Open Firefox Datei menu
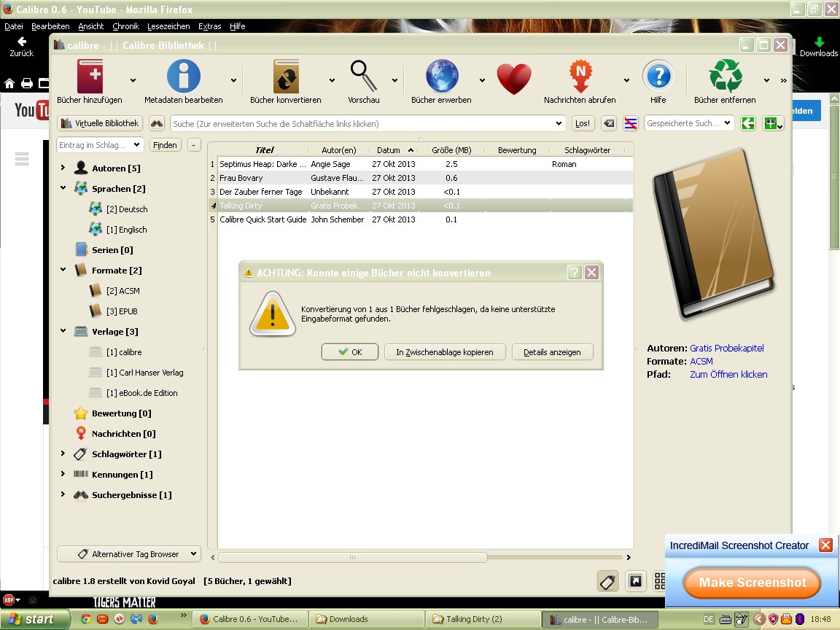This screenshot has height=630, width=840. pos(13,26)
